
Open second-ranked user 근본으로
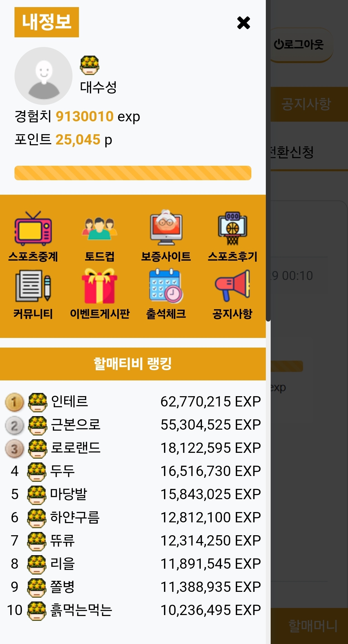(76, 425)
